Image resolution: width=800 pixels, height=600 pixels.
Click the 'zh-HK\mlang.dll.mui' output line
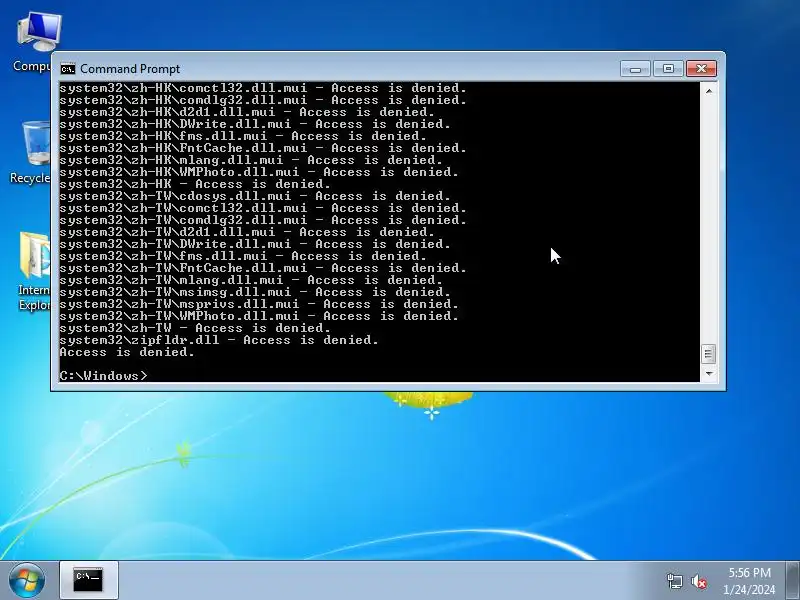251,160
